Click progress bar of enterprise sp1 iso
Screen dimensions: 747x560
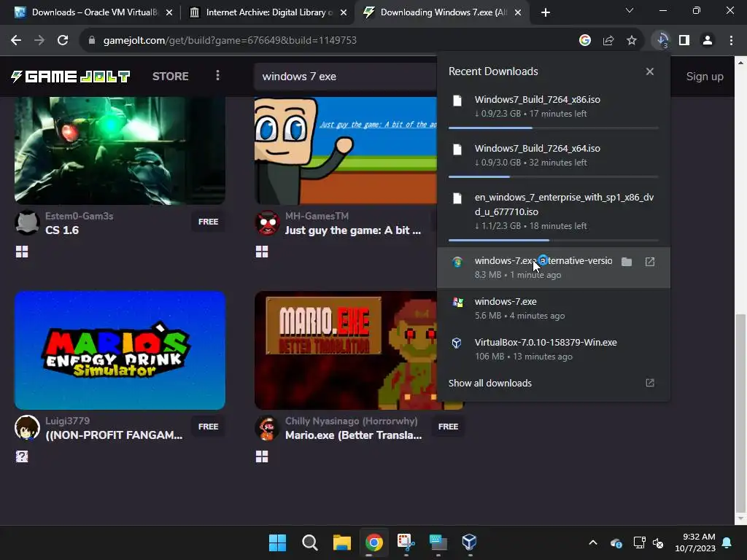point(554,240)
